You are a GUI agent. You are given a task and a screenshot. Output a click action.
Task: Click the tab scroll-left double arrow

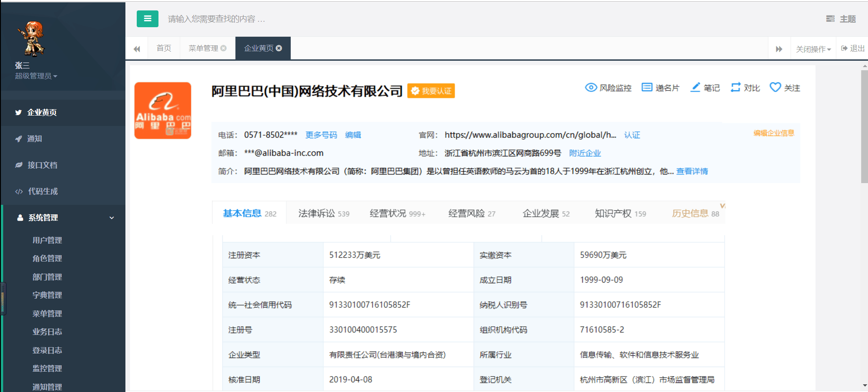pyautogui.click(x=137, y=48)
